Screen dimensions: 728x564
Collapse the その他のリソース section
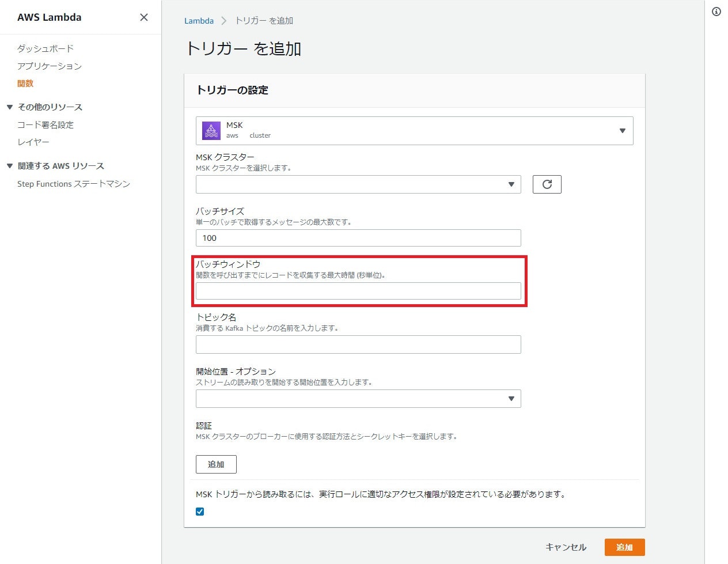pos(10,107)
